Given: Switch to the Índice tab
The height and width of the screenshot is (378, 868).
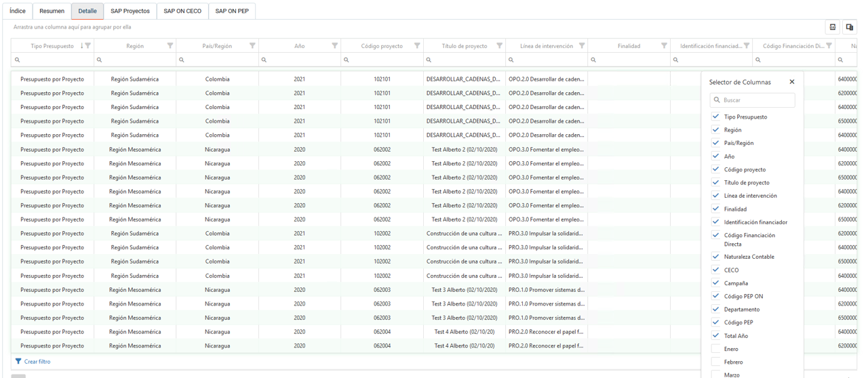Looking at the screenshot, I should coord(18,12).
